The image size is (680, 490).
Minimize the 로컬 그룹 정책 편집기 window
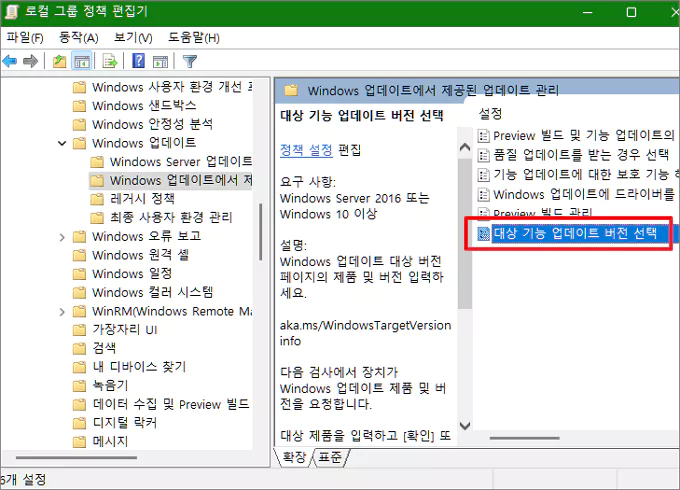588,13
